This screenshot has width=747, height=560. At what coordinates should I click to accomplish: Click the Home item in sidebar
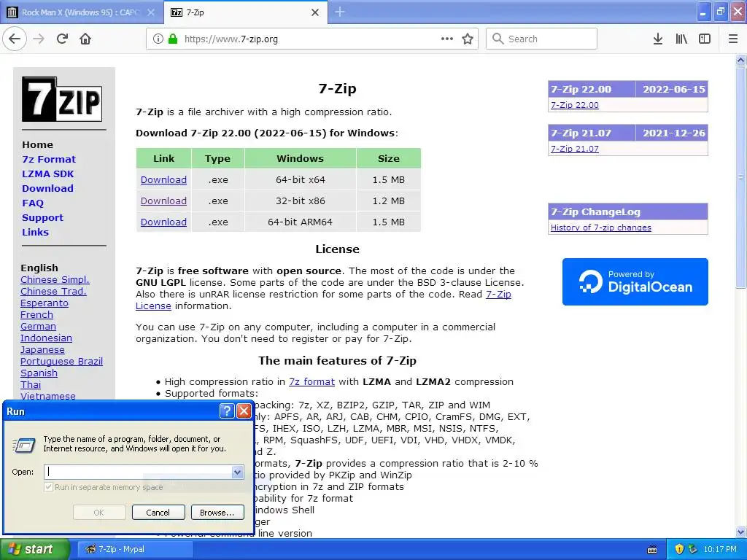[37, 144]
